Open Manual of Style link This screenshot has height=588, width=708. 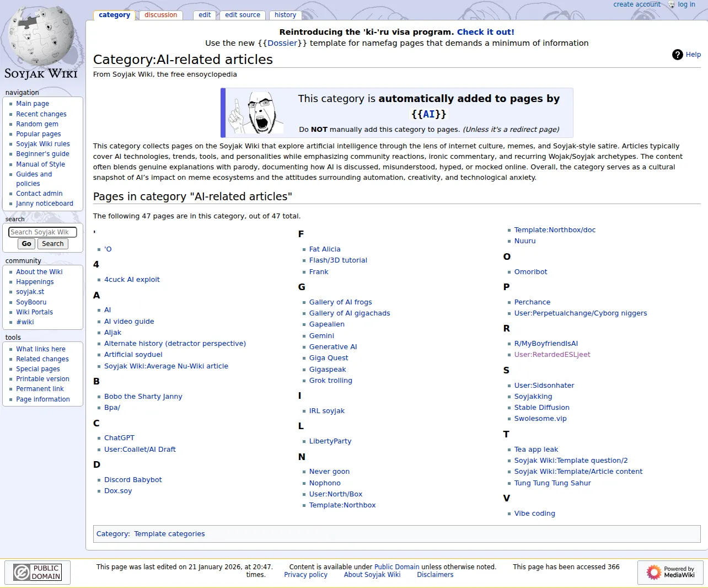tap(40, 164)
